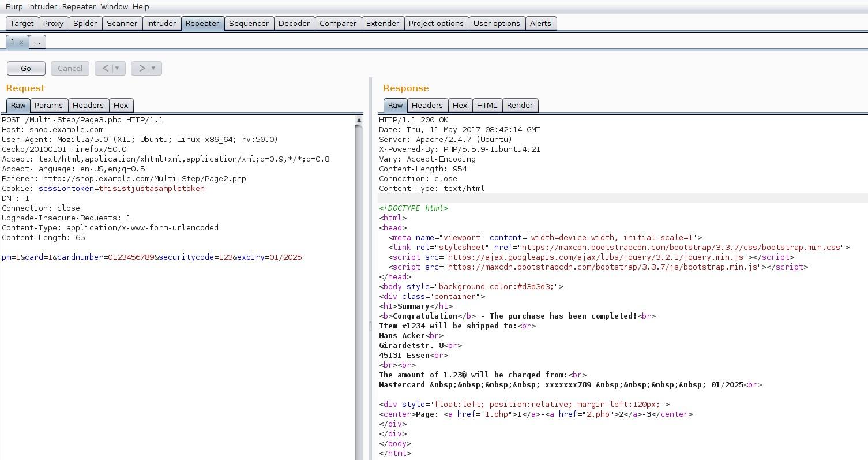868x460 pixels.
Task: Click the HTTP/1.1 200 OK status line
Action: 413,120
